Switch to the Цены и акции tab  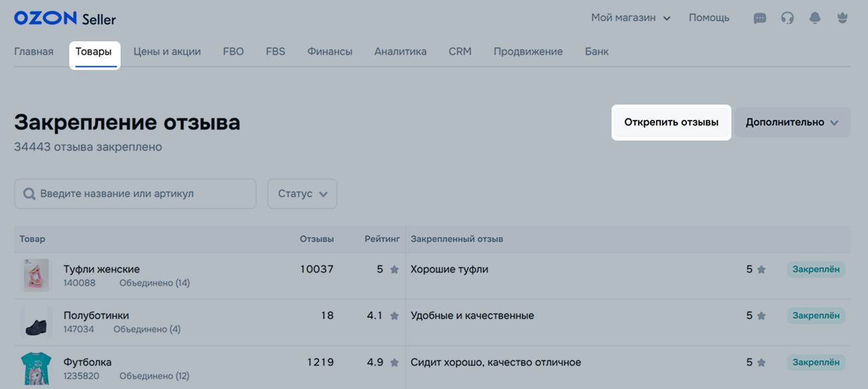[x=167, y=51]
